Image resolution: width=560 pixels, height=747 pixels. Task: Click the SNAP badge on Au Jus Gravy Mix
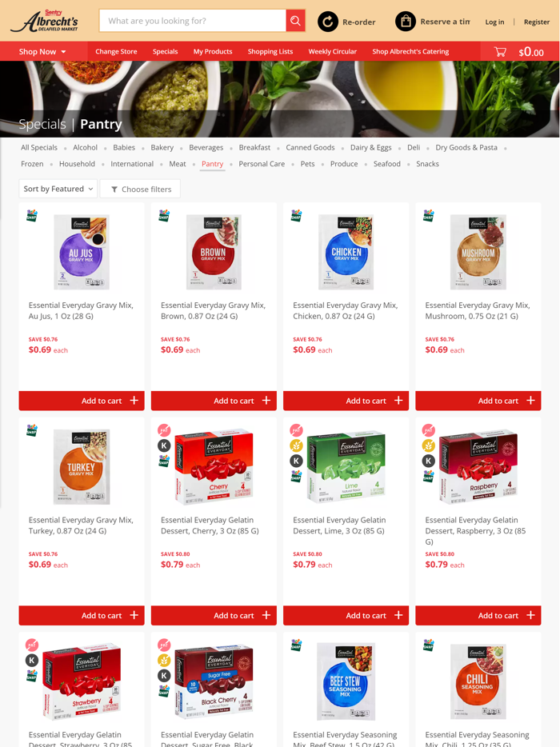pos(32,215)
